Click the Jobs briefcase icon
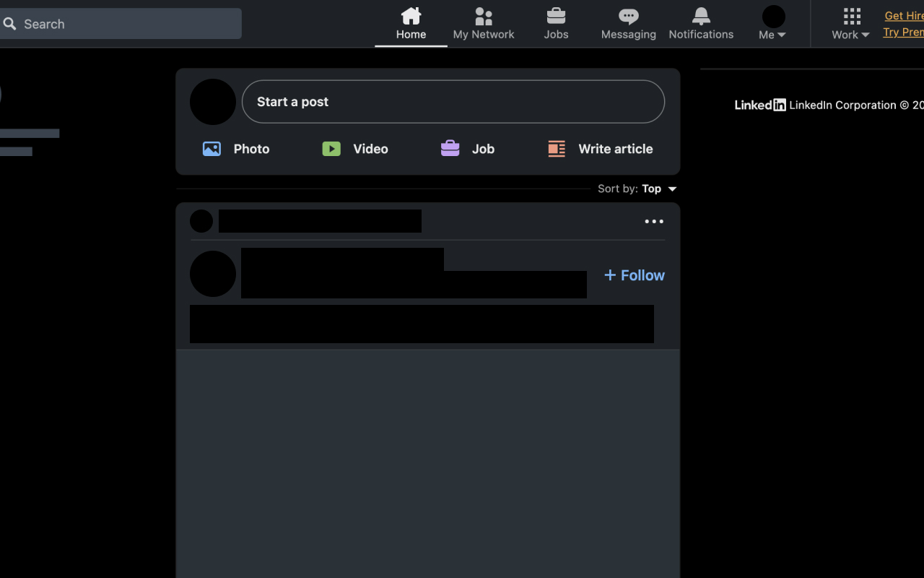Screen dimensions: 924x578 point(556,14)
